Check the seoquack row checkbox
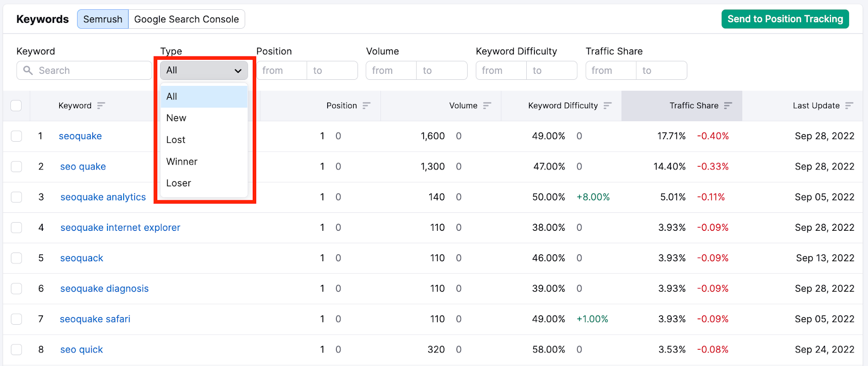This screenshot has height=366, width=868. tap(16, 258)
